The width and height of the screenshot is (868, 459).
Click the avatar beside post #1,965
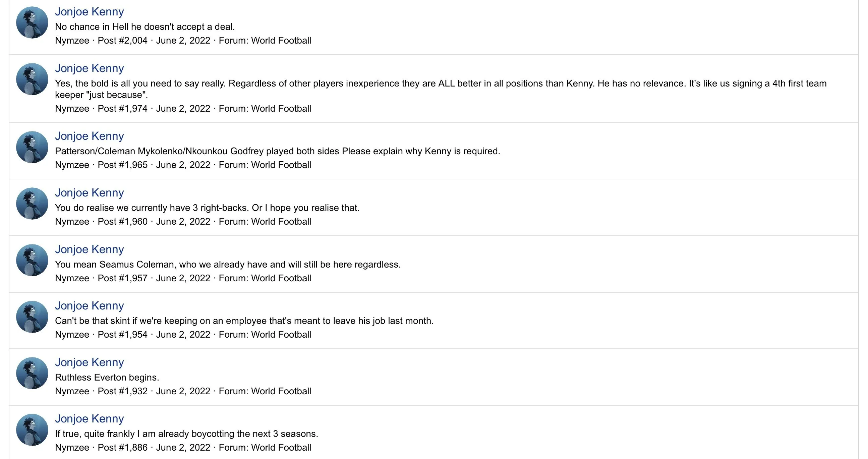coord(32,147)
